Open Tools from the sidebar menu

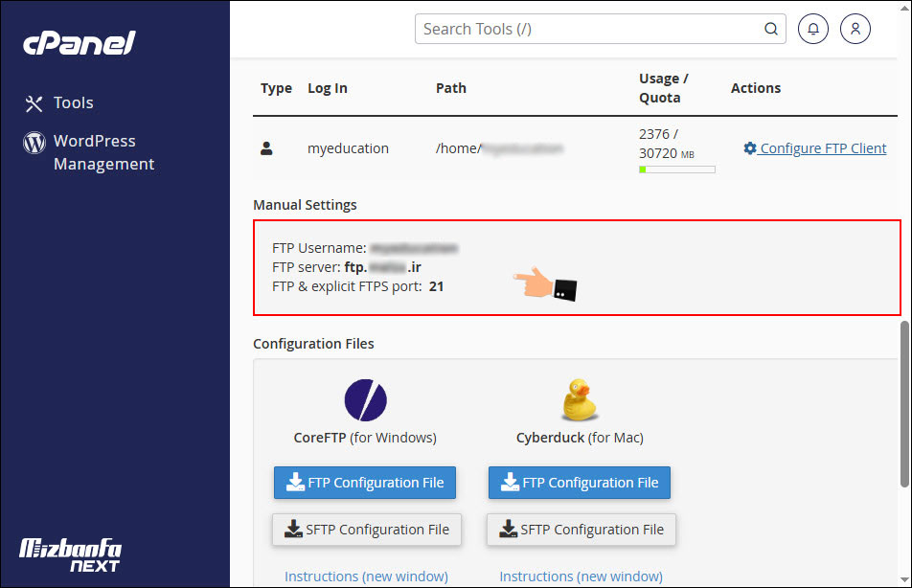[73, 102]
